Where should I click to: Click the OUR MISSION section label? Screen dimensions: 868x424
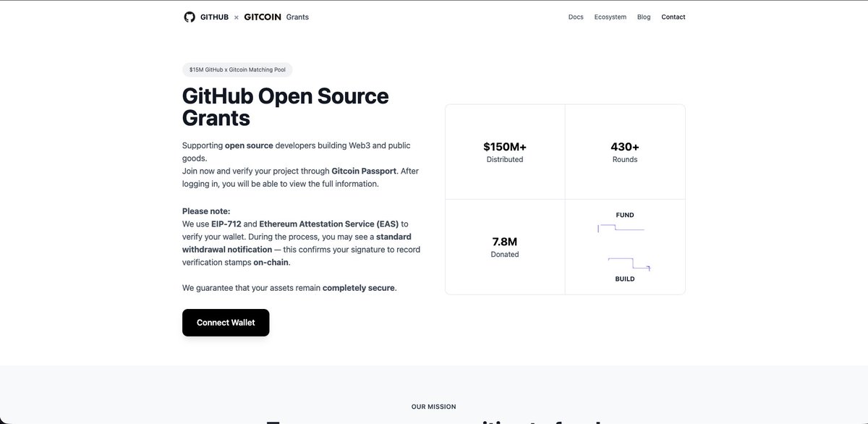click(x=434, y=407)
